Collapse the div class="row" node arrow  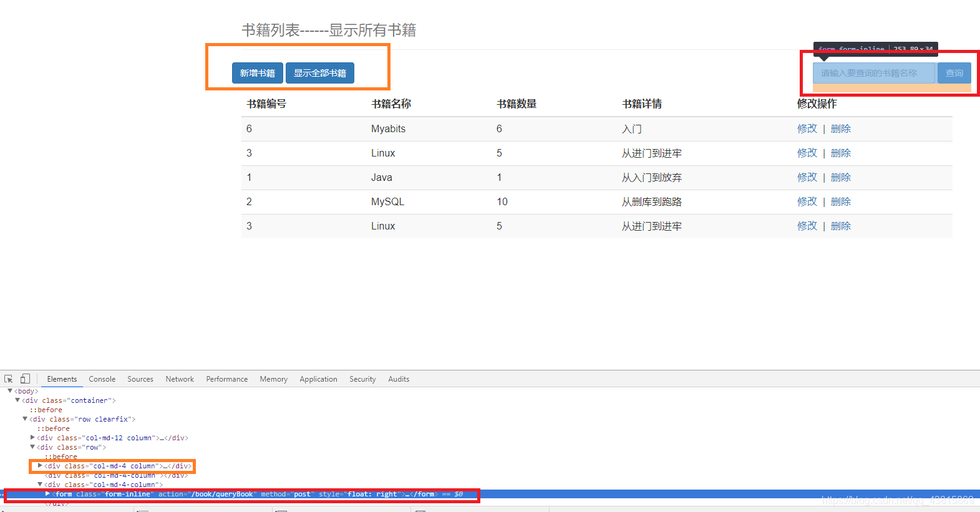pyautogui.click(x=32, y=447)
